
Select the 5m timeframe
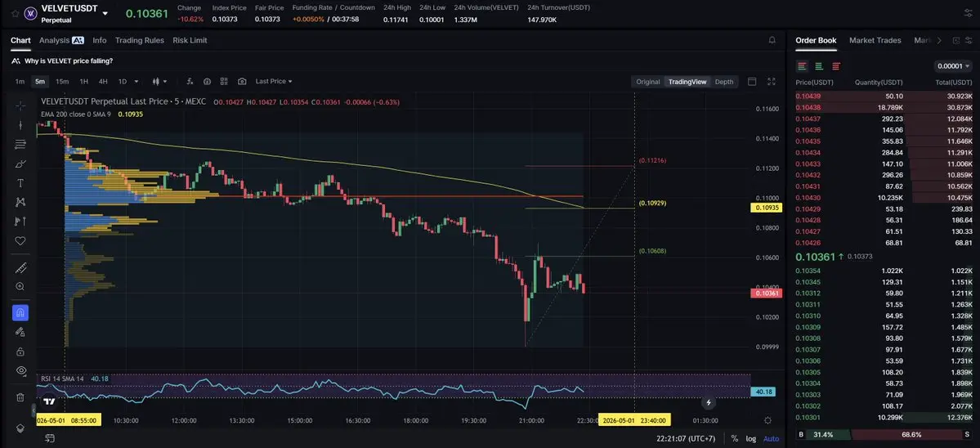pos(40,81)
